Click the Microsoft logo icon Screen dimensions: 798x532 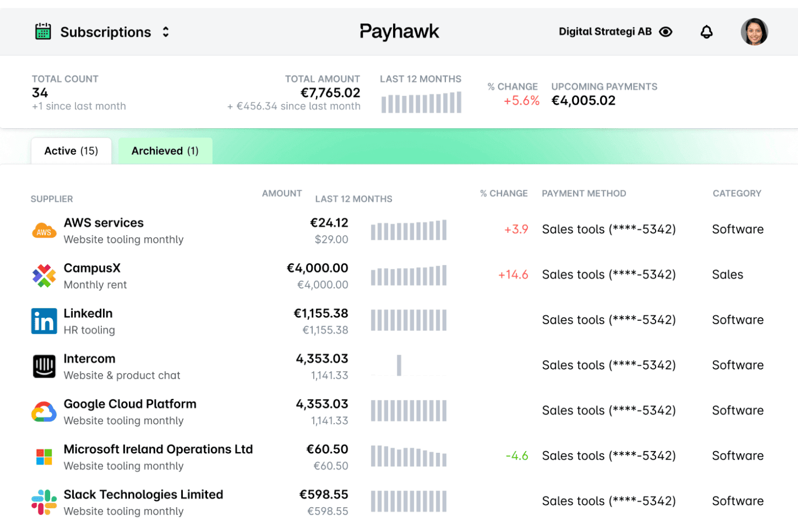tap(44, 457)
